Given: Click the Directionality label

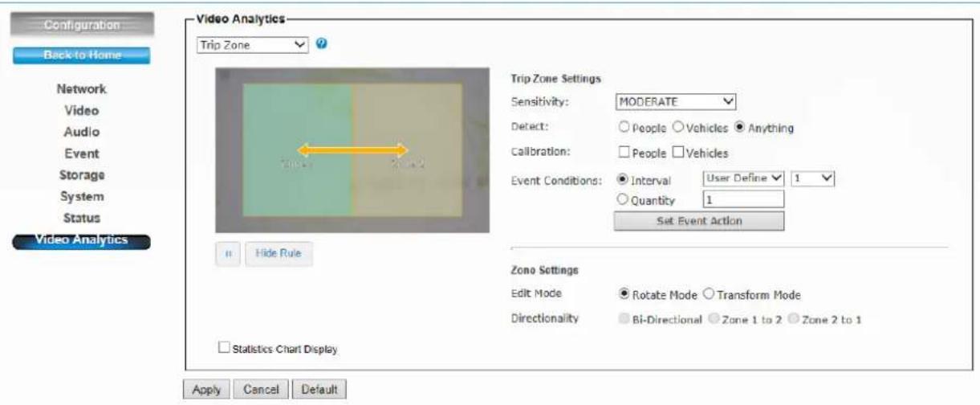Looking at the screenshot, I should [x=543, y=319].
